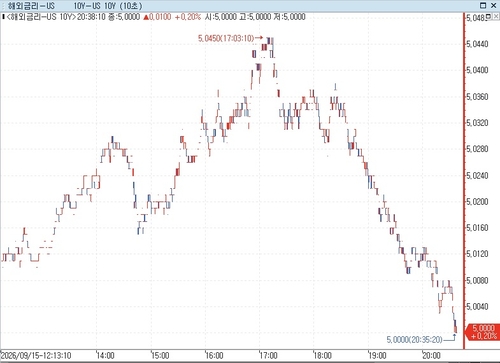Click the 5.0080 price axis label

477,280
